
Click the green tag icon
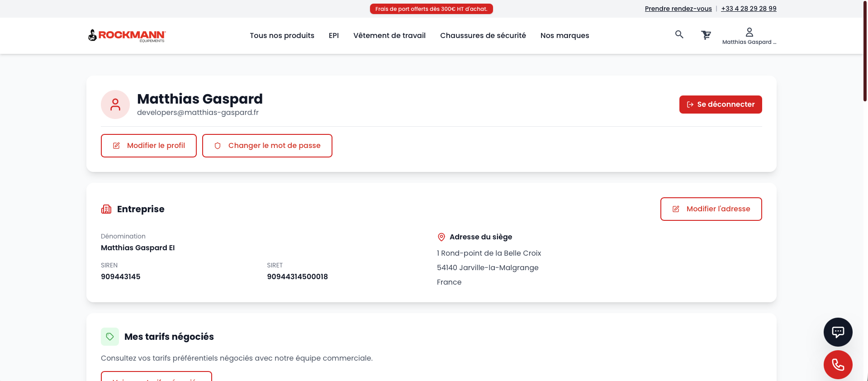click(x=110, y=337)
